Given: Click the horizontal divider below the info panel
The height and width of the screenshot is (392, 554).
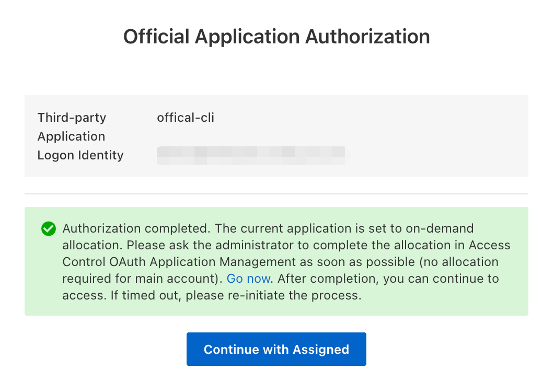Looking at the screenshot, I should 276,194.
